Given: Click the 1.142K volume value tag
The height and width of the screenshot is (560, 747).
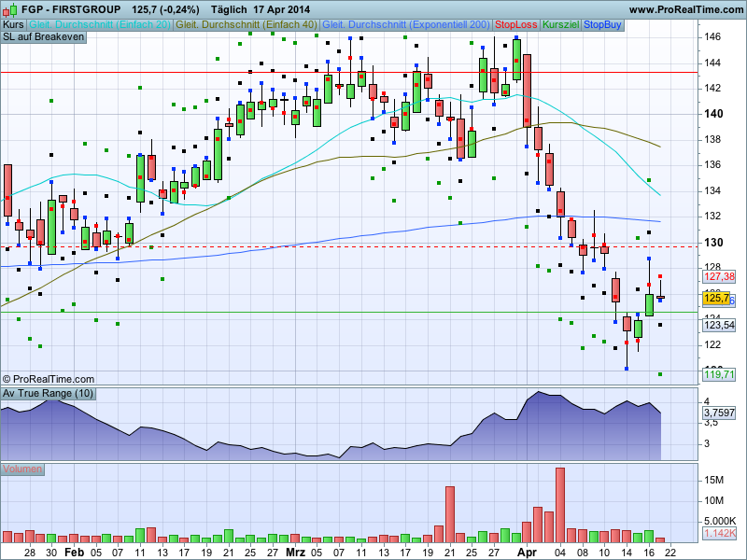Looking at the screenshot, I should click(x=719, y=533).
